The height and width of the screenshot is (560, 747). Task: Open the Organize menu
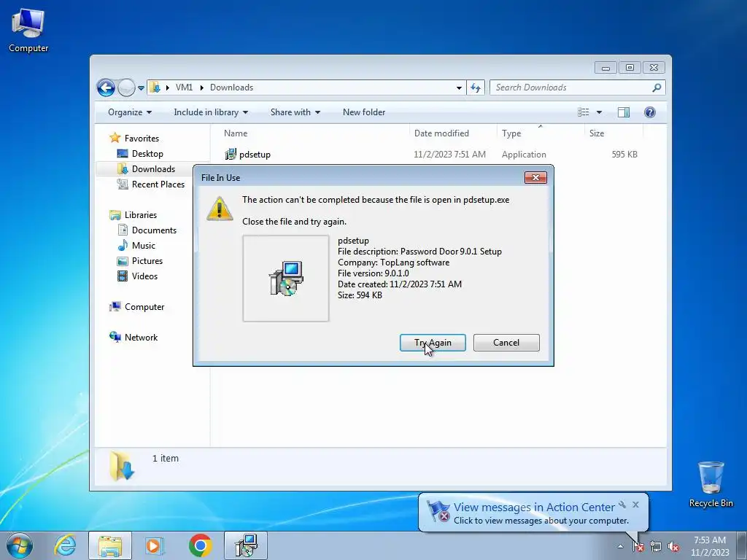[x=130, y=112]
